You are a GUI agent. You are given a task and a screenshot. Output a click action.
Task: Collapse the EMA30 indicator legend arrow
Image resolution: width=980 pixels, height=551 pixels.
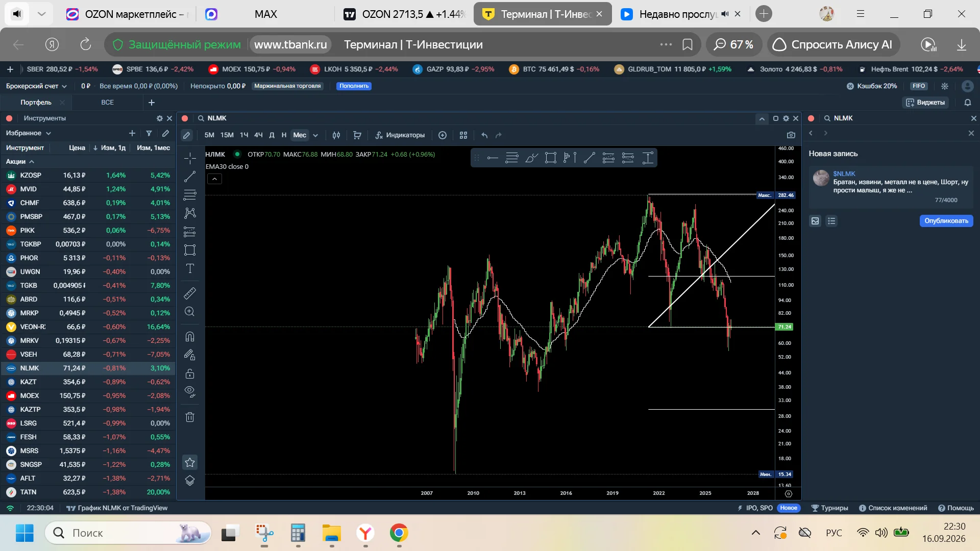(x=214, y=179)
